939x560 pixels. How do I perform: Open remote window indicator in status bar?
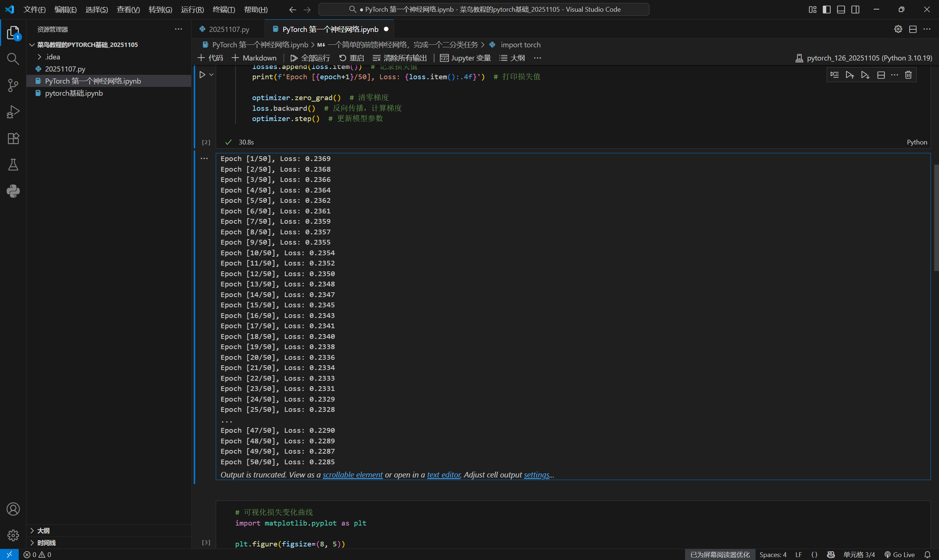(x=10, y=554)
